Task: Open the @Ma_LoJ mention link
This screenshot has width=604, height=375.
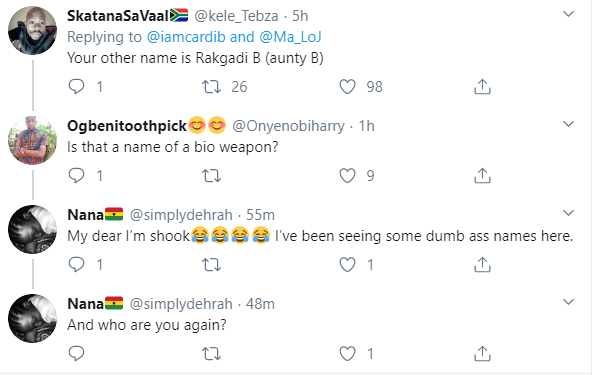Action: coord(290,37)
